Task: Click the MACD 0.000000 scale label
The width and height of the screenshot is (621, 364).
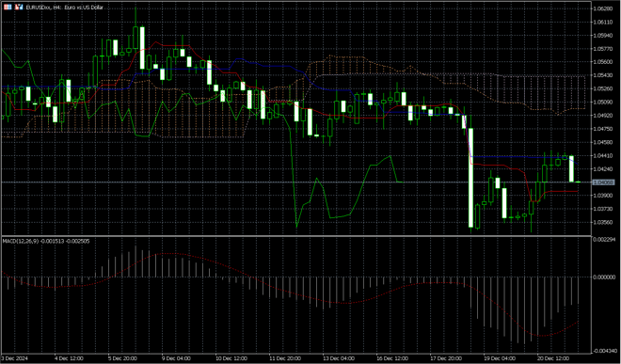Action: click(x=606, y=277)
